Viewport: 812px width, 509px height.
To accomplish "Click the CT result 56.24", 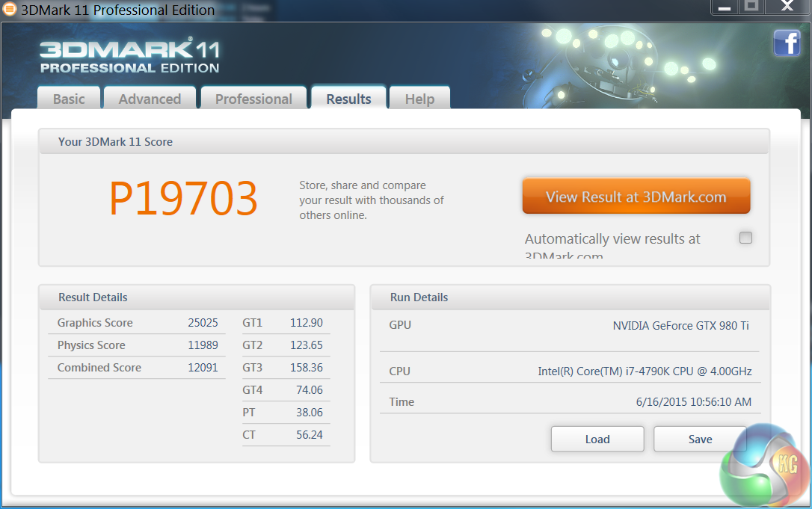I will coord(309,434).
